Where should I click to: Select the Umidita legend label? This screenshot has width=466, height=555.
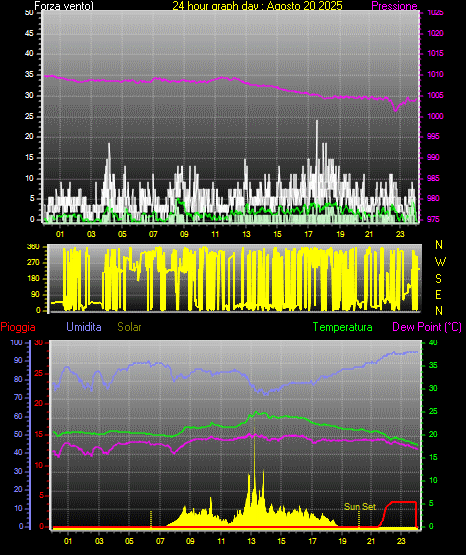84,327
